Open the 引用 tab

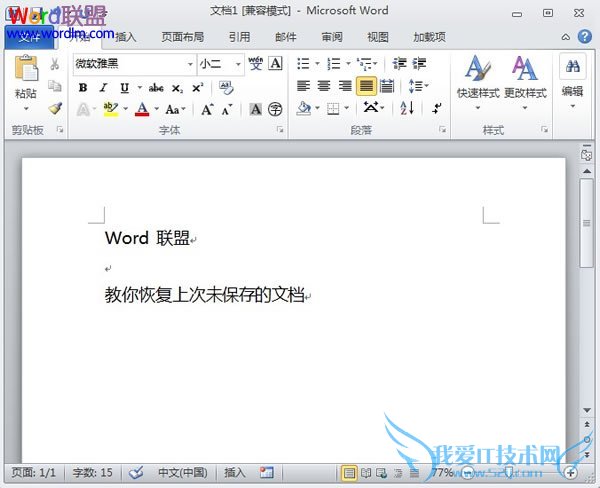point(240,37)
